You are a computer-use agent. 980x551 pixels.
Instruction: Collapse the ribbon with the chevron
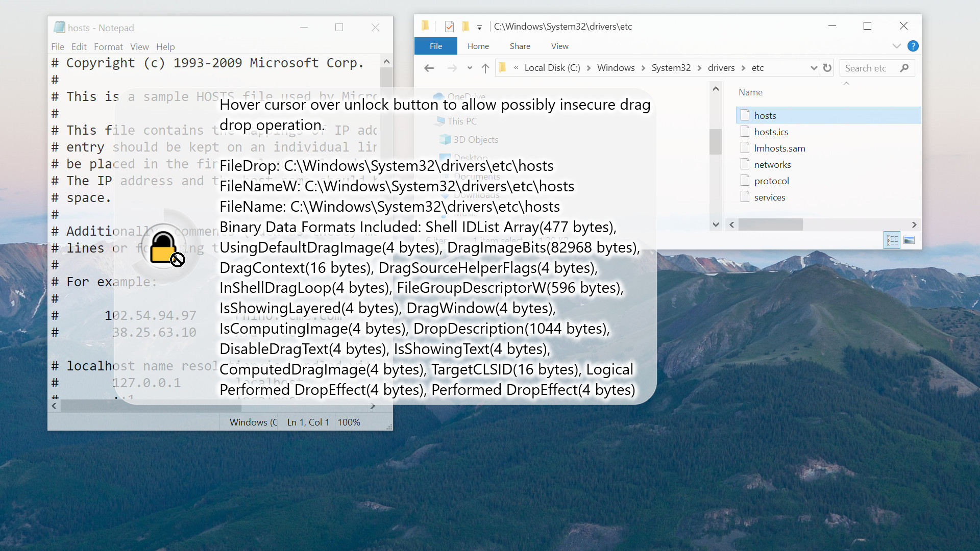897,46
